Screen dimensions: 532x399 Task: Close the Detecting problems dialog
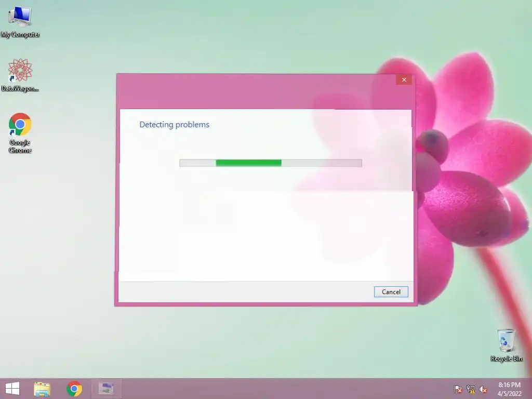404,79
